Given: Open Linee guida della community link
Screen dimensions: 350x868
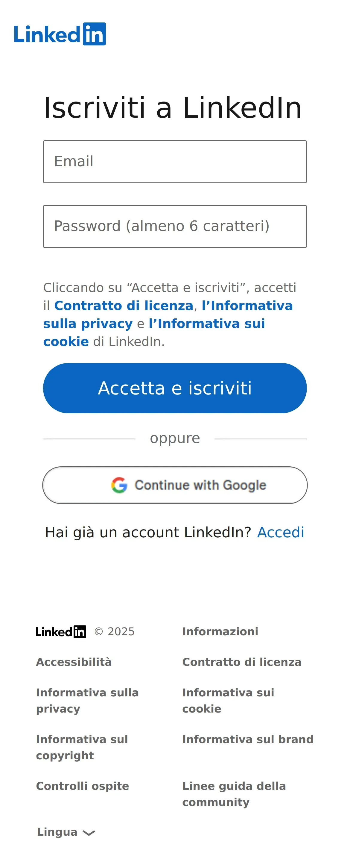Looking at the screenshot, I should pyautogui.click(x=234, y=794).
